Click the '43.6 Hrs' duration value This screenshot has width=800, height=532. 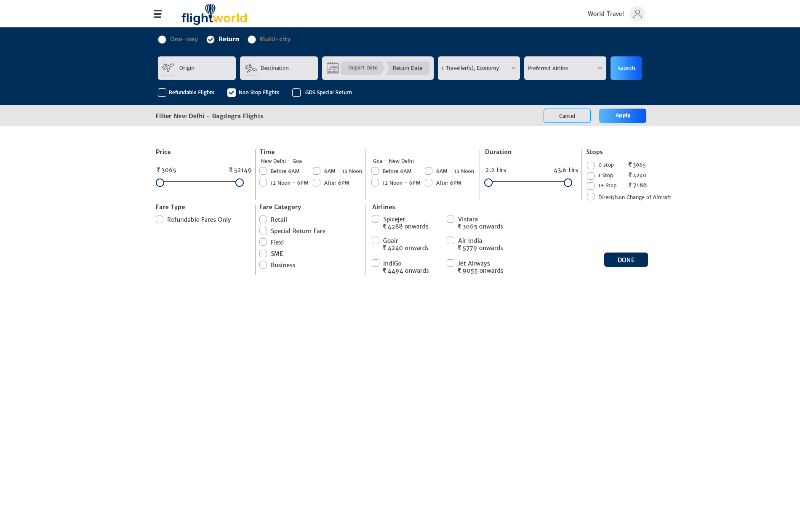566,170
